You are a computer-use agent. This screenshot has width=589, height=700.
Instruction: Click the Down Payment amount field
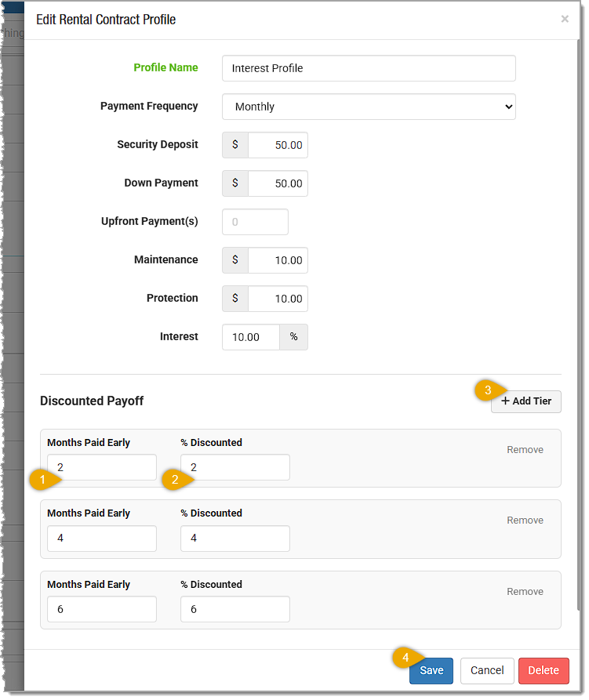pos(278,183)
